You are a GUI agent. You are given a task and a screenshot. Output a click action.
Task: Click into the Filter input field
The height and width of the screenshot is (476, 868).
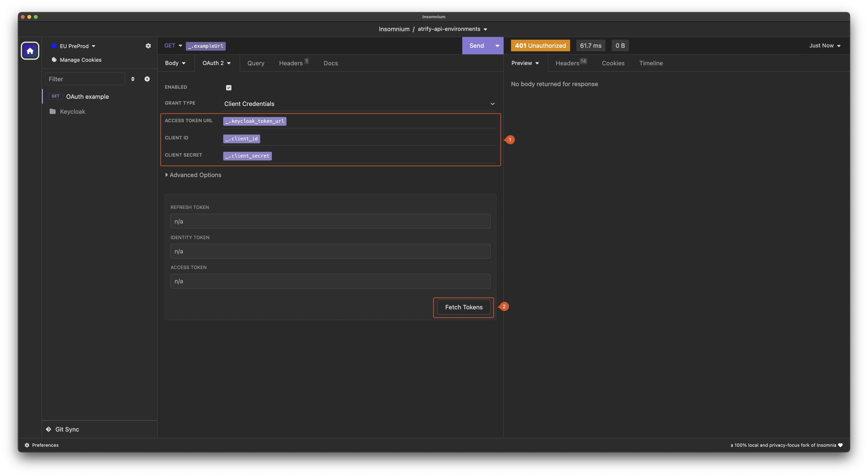(85, 79)
